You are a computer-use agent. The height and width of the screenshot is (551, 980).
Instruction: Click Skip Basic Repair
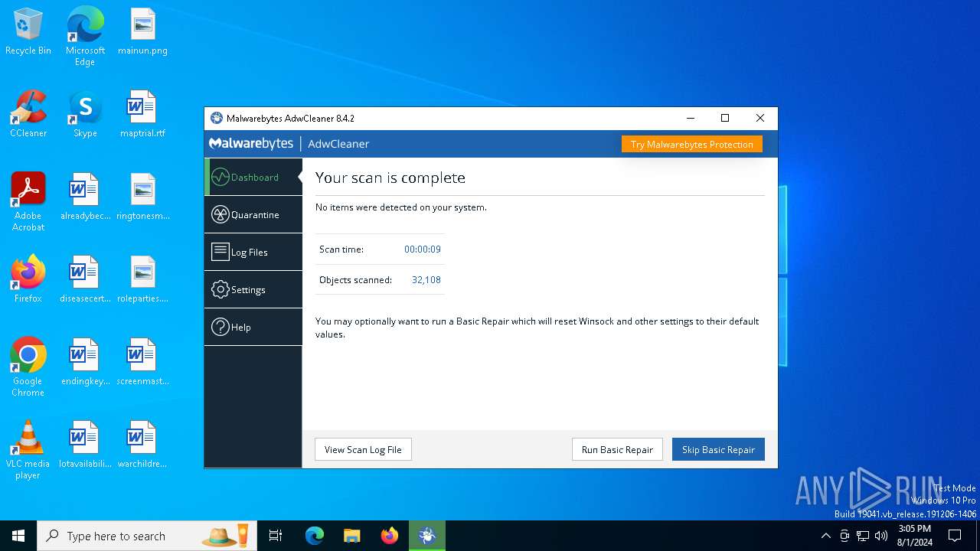(718, 449)
